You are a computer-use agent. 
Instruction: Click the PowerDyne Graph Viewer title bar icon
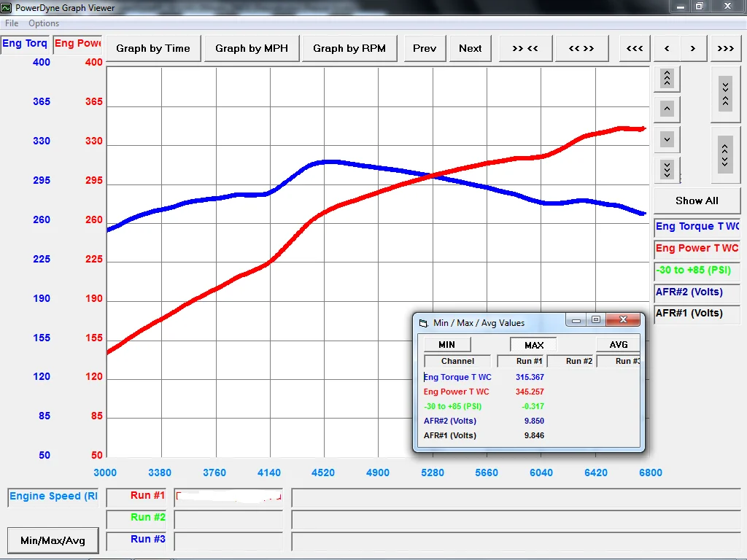(x=6, y=7)
